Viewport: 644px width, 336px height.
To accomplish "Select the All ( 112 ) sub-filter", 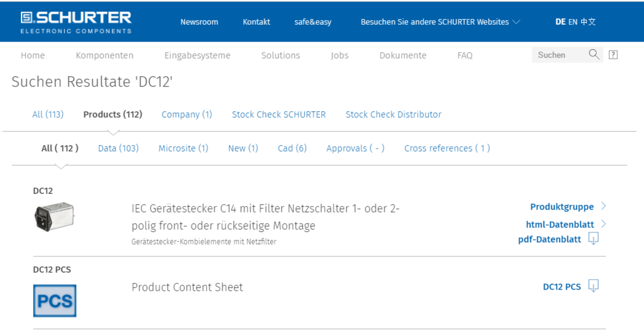I will pyautogui.click(x=60, y=148).
